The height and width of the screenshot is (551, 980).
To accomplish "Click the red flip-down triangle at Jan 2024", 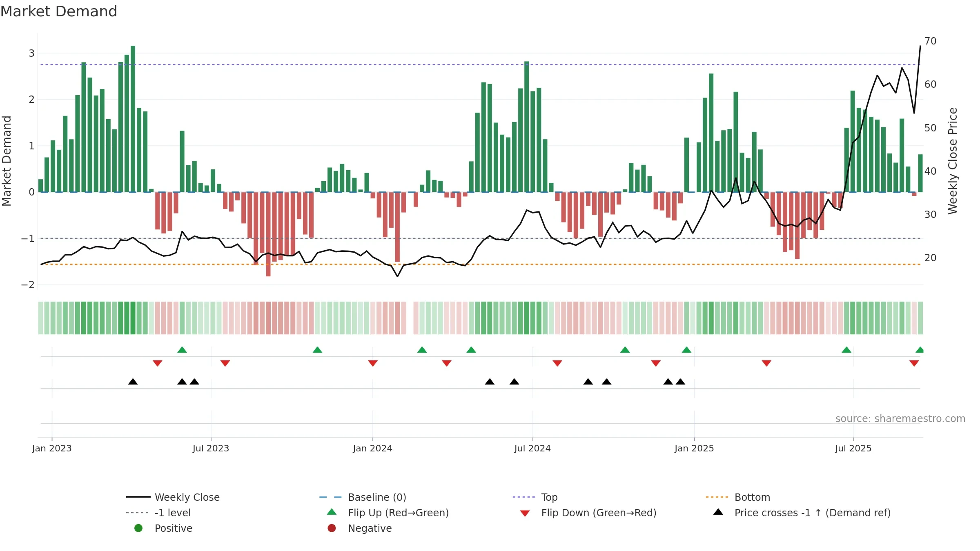I will click(372, 363).
